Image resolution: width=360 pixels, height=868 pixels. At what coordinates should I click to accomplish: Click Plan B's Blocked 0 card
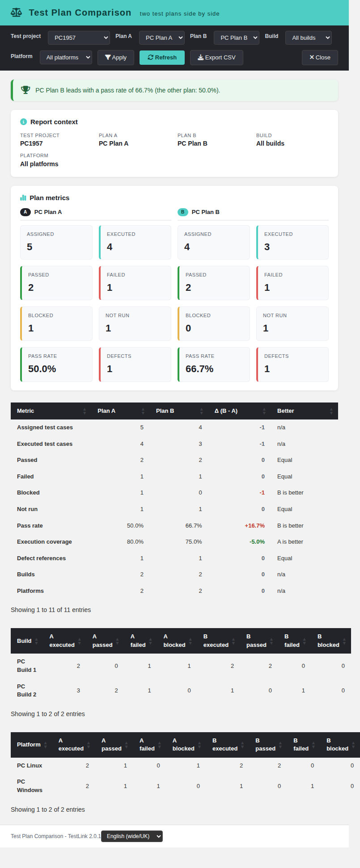click(214, 323)
